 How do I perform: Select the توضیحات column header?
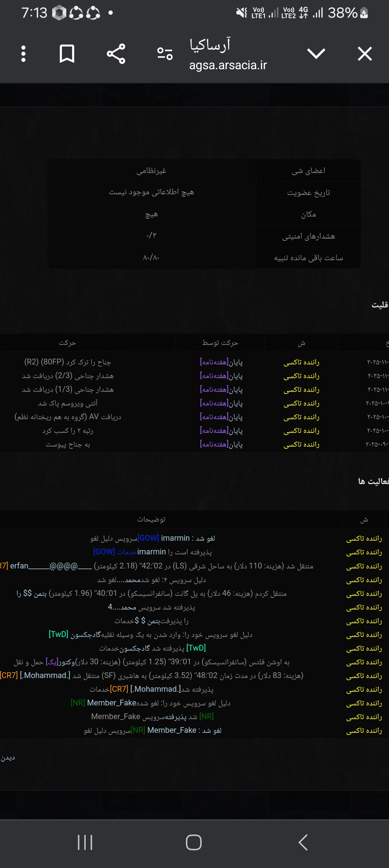(151, 519)
